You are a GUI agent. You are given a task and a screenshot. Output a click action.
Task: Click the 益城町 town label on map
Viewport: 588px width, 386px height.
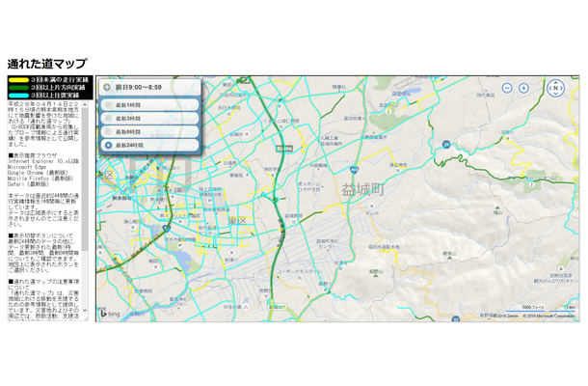click(x=362, y=190)
